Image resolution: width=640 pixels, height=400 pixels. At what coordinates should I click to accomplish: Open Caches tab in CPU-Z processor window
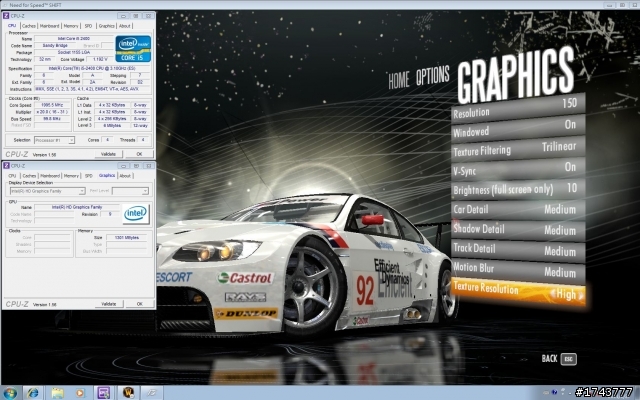29,26
